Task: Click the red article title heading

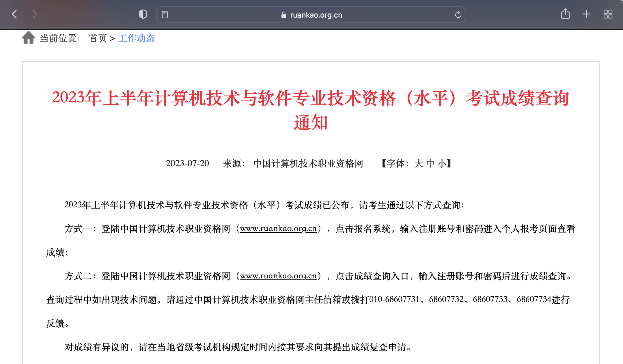Action: pos(311,110)
